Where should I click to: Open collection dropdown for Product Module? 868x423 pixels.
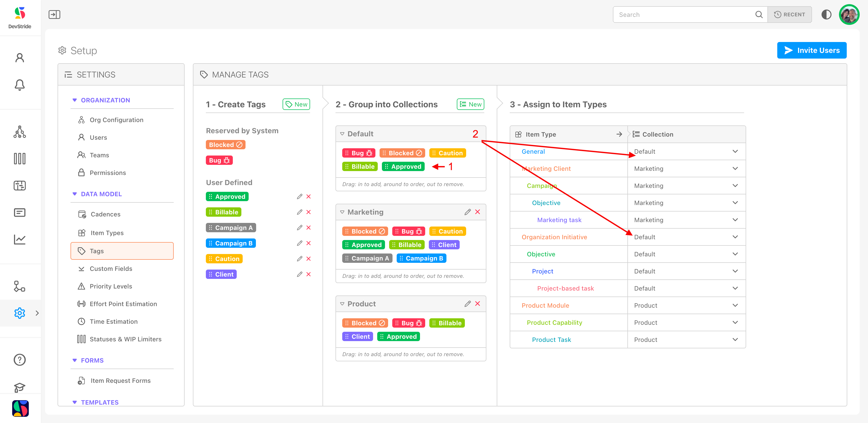tap(735, 306)
